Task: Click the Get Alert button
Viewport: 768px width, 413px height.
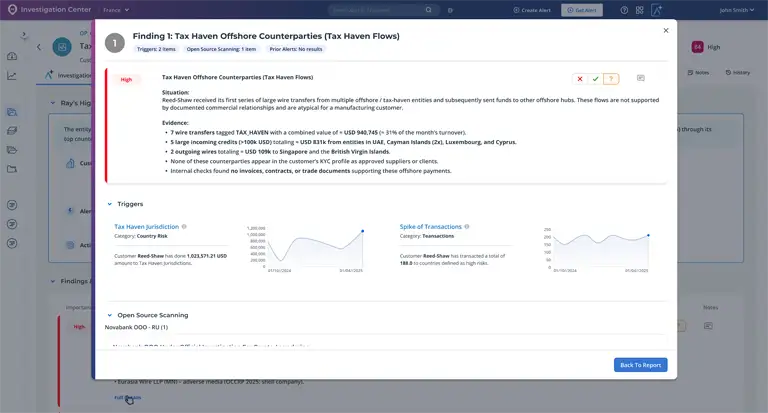Action: 582,10
